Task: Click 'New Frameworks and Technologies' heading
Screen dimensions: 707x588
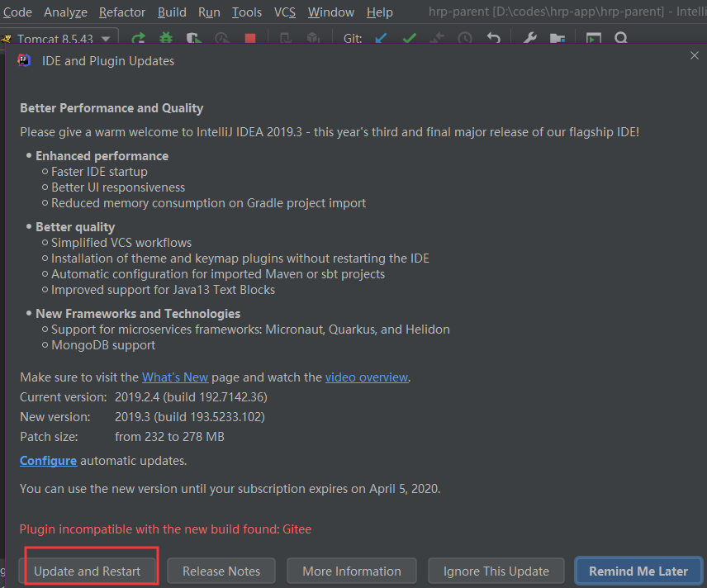Action: (138, 313)
